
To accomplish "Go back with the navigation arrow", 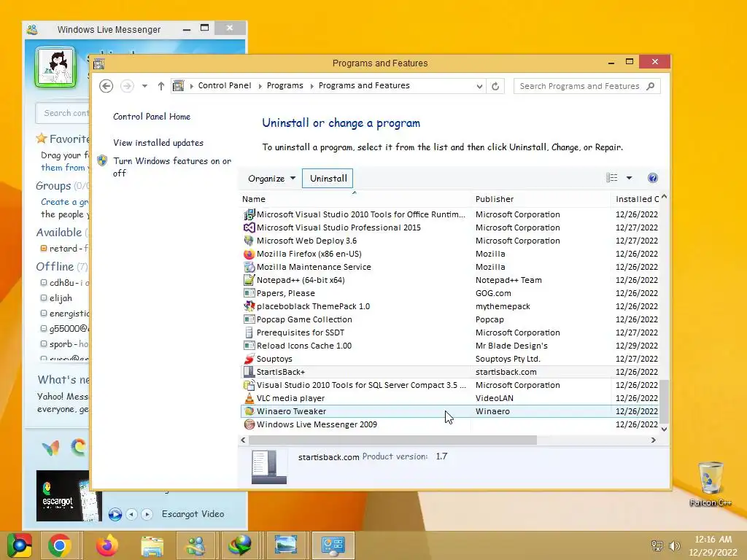I will (107, 86).
